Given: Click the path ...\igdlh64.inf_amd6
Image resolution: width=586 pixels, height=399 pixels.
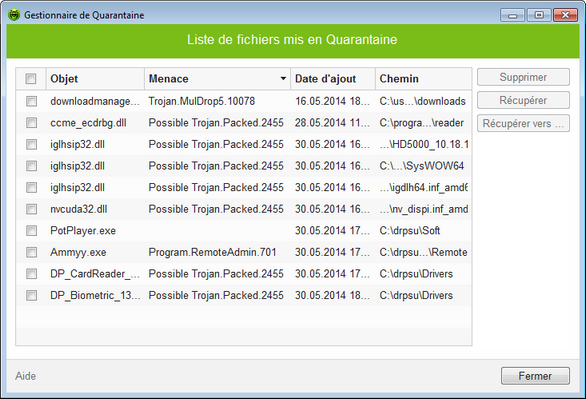Looking at the screenshot, I should coord(424,187).
